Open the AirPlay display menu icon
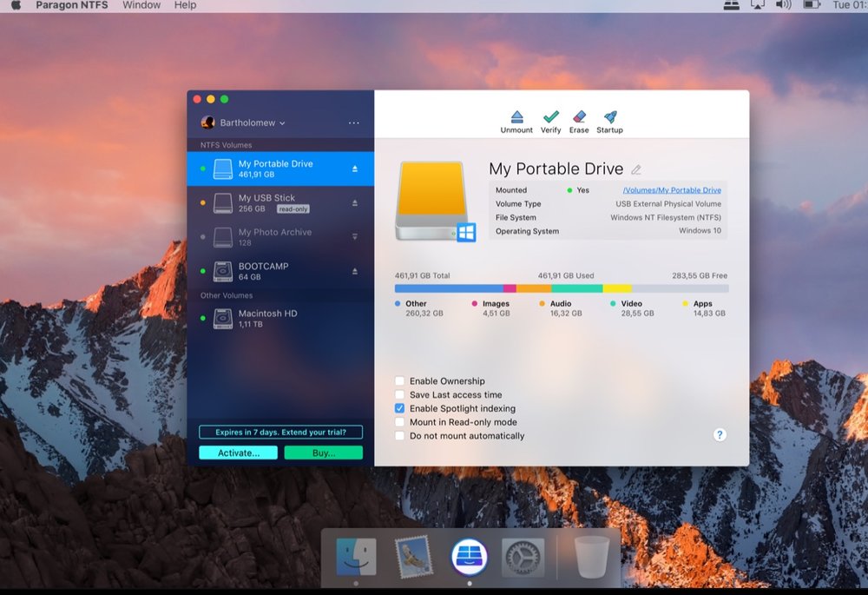 pyautogui.click(x=757, y=5)
